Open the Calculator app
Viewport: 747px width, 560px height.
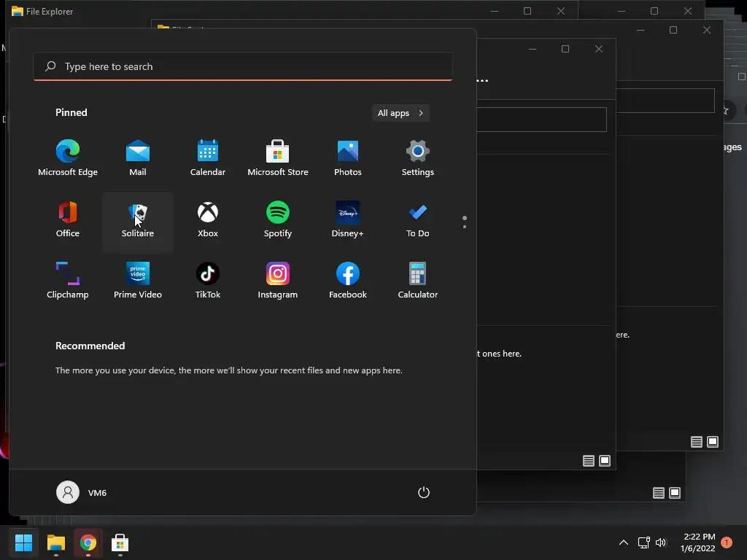418,281
